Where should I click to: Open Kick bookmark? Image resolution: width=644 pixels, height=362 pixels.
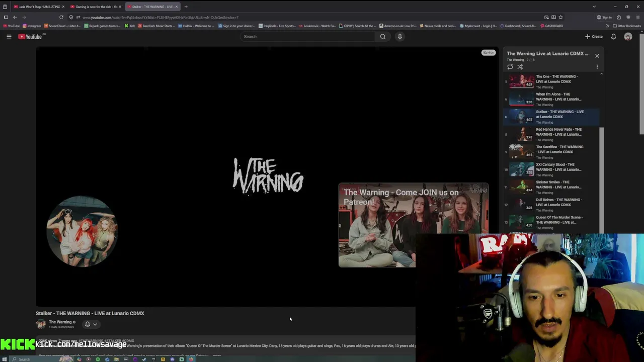(130, 26)
